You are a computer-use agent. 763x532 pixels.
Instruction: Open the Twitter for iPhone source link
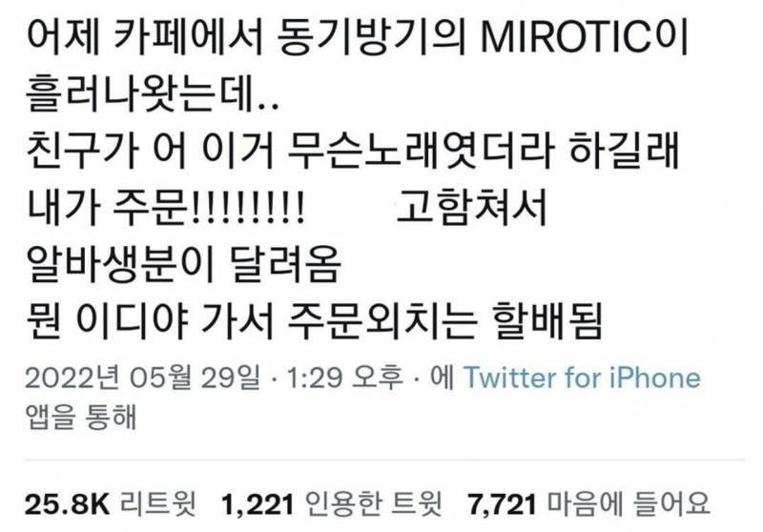tap(582, 378)
